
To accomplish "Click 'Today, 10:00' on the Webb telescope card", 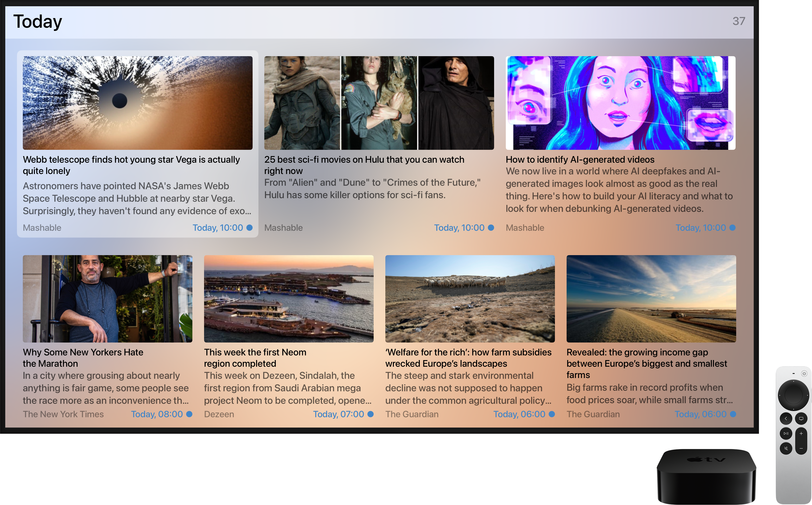I will click(218, 228).
